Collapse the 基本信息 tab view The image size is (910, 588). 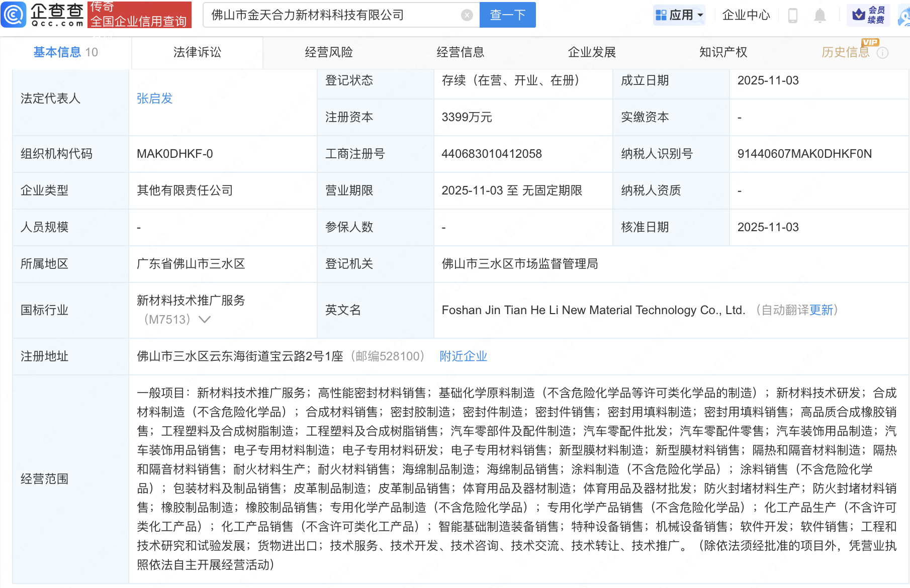57,52
